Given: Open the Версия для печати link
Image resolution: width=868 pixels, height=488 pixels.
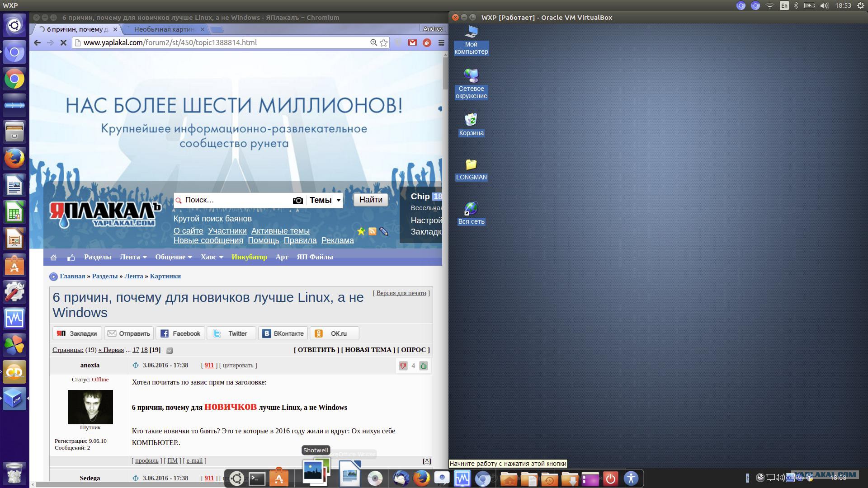Looking at the screenshot, I should point(401,293).
